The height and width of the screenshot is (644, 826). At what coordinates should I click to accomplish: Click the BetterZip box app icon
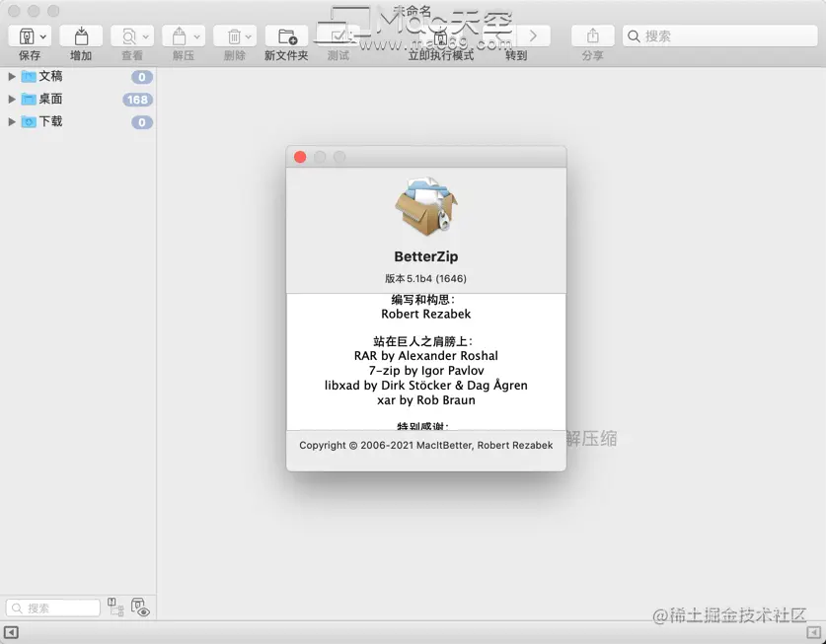tap(426, 206)
